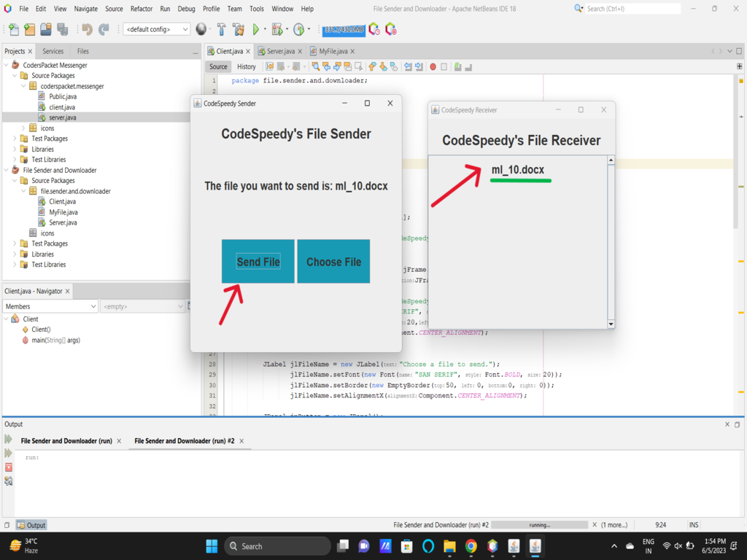Click Windows Start button on taskbar

coord(212,546)
